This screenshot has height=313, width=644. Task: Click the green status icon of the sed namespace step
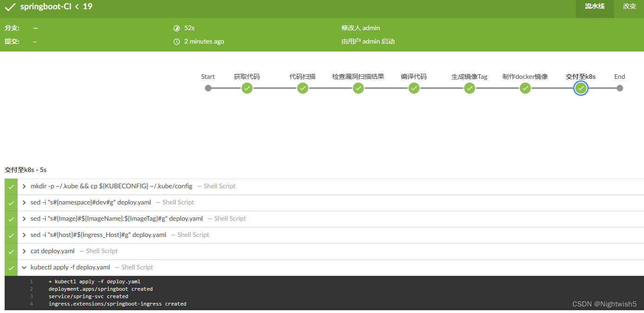11,203
